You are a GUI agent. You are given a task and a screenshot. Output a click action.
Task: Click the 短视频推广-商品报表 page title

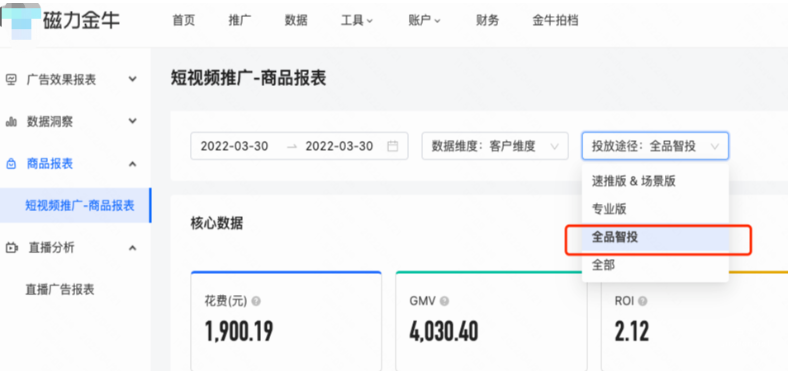coord(249,78)
